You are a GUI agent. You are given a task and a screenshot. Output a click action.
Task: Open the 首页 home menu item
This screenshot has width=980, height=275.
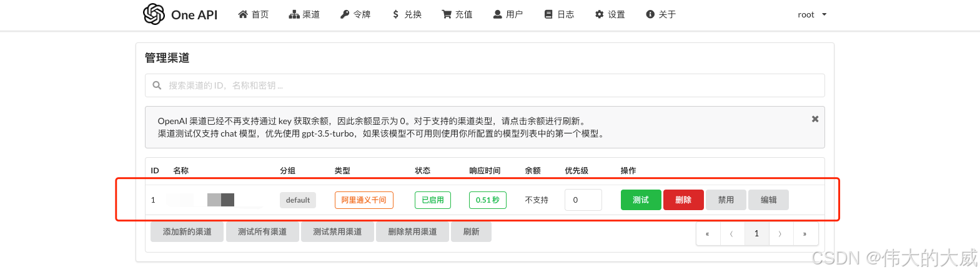click(x=253, y=14)
